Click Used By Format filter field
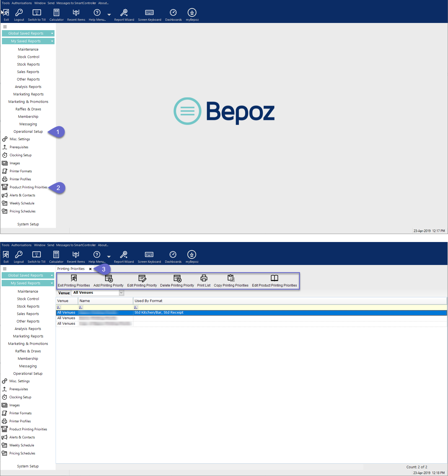Screen dimensions: 448x476 click(x=290, y=307)
